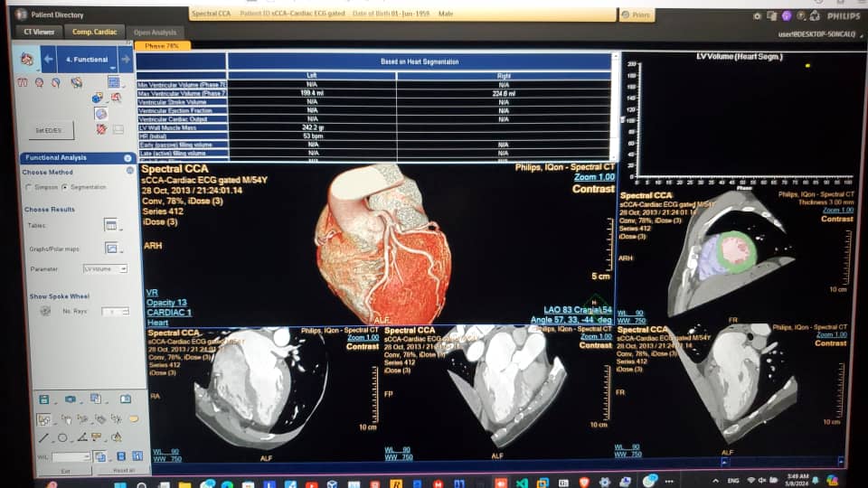
Task: Click the first red heart-chamber icon under stage bar
Action: pyautogui.click(x=22, y=83)
